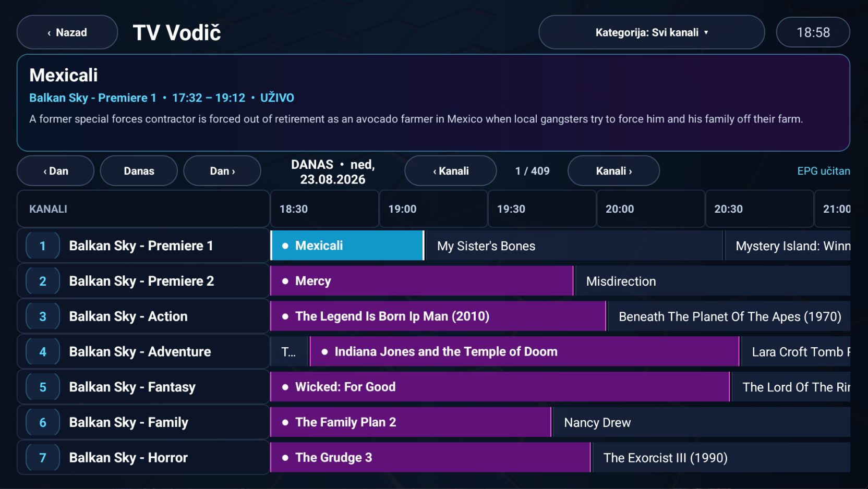Select channel number 3 badge
Image resolution: width=868 pixels, height=489 pixels.
[43, 316]
